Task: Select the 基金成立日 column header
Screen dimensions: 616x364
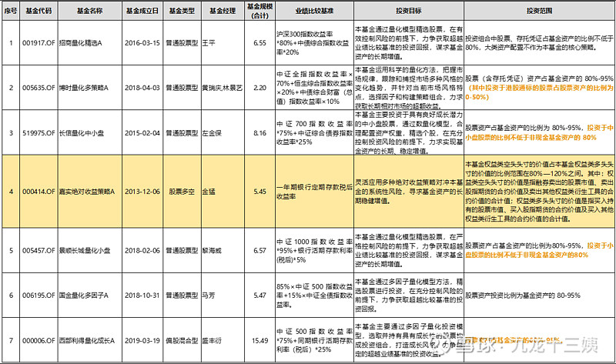Action: [x=142, y=11]
